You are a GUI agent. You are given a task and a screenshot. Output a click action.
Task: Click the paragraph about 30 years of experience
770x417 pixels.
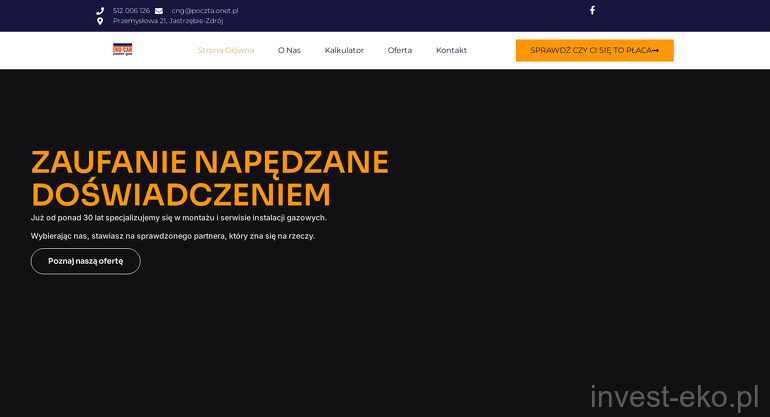[178, 217]
